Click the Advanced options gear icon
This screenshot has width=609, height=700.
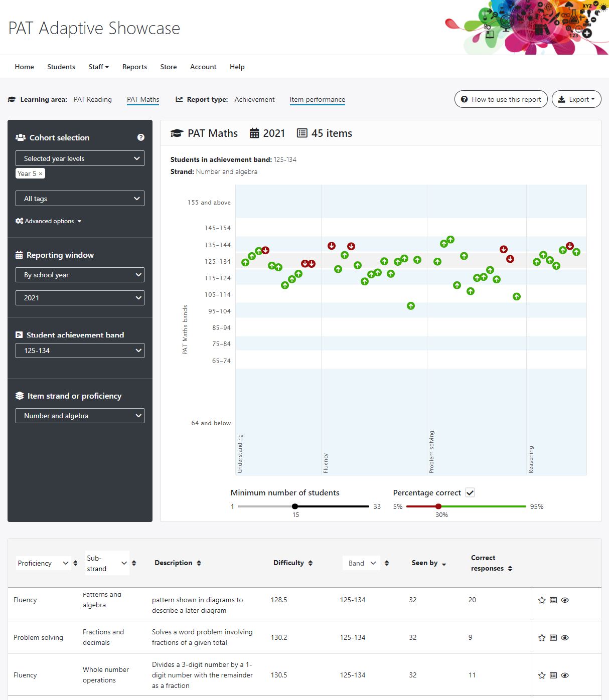pos(19,221)
